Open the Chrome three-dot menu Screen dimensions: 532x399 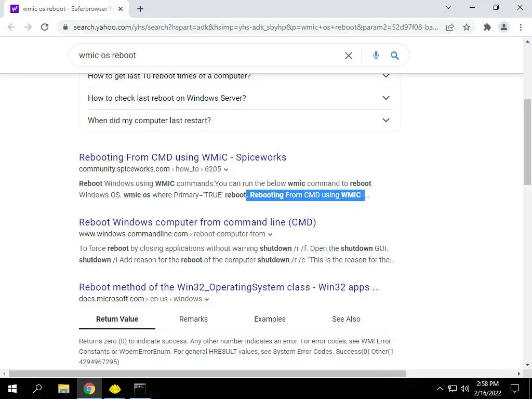coord(521,27)
